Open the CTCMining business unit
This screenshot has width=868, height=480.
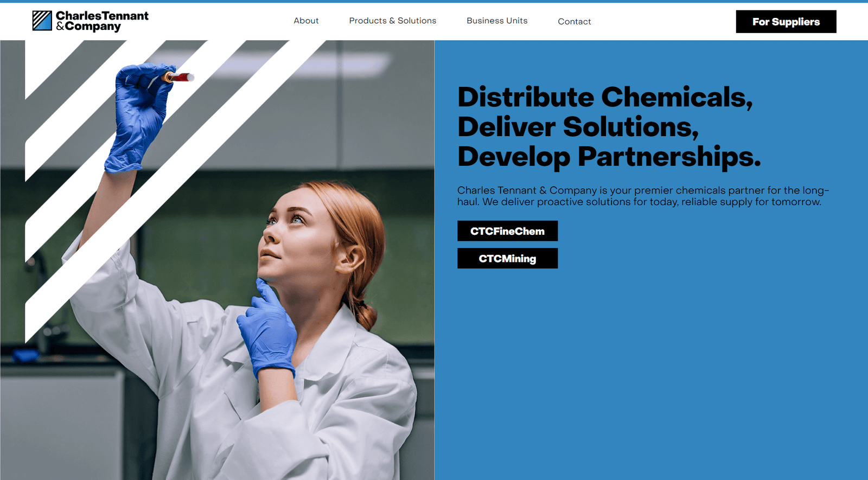[507, 259]
